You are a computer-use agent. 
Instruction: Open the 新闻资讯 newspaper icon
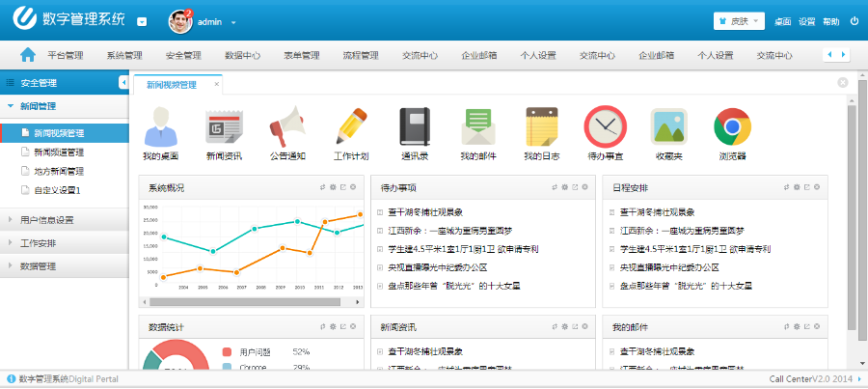(x=224, y=126)
